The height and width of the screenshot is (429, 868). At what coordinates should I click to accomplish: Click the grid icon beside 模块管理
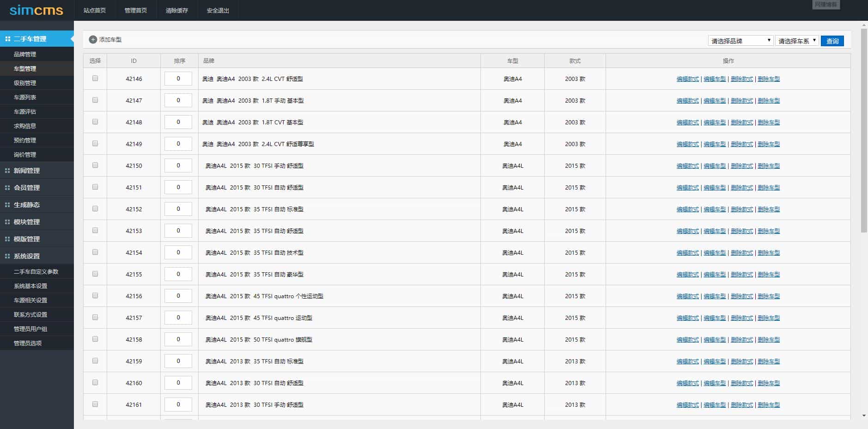7,222
